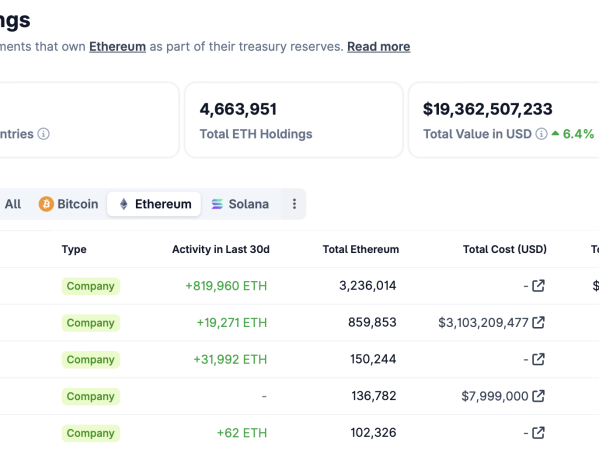Click the 150,244 total Ethereum value
This screenshot has width=599, height=450.
373,359
